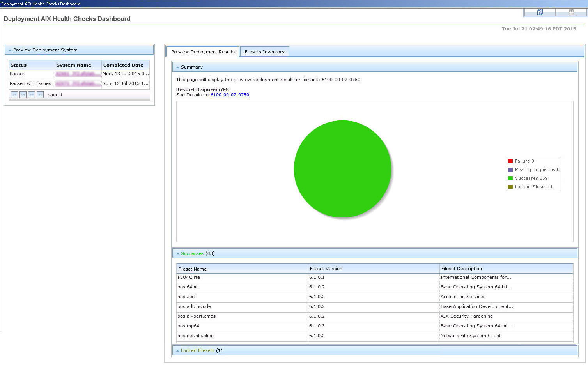The width and height of the screenshot is (588, 366).
Task: Open system link in the Passed row
Action: [x=78, y=74]
